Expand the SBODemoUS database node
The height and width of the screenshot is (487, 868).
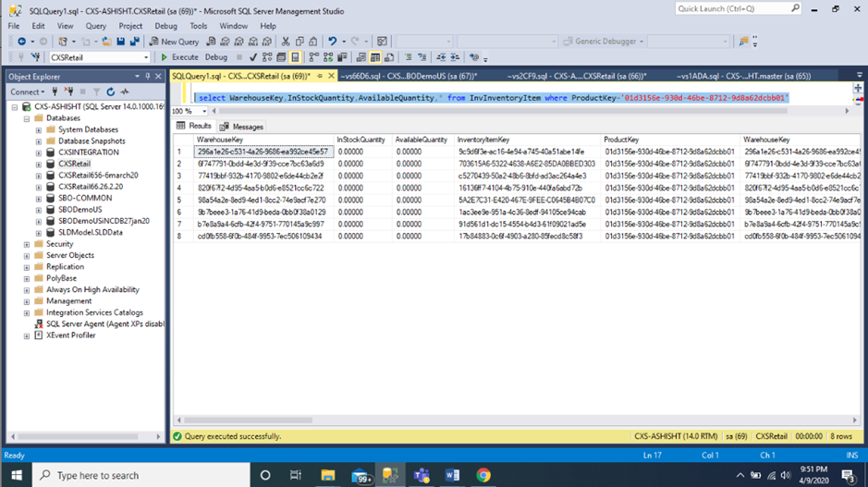38,210
